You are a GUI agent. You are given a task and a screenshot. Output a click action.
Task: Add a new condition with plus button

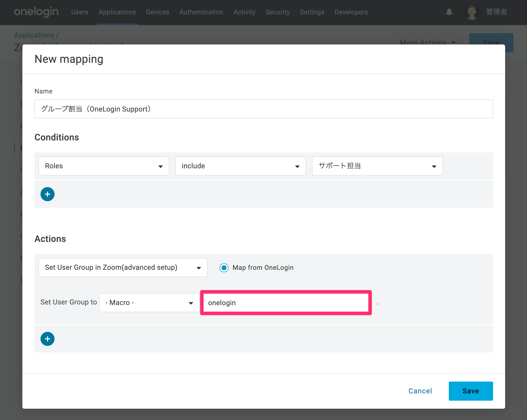click(48, 194)
